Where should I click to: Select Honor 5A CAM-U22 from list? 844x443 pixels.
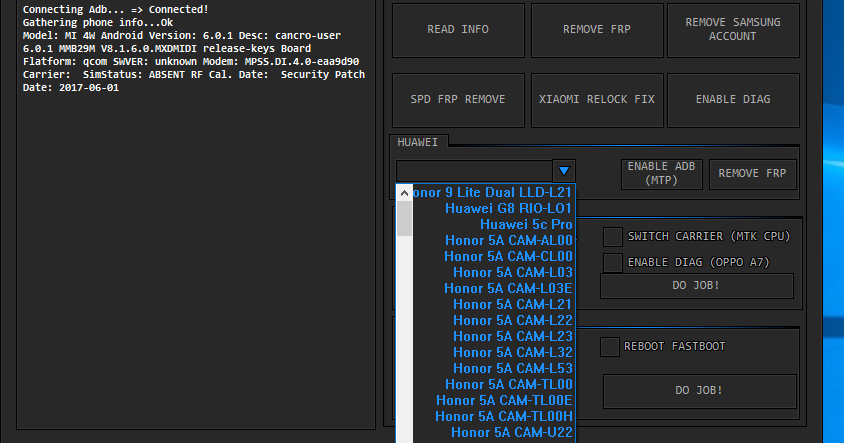(x=494, y=432)
